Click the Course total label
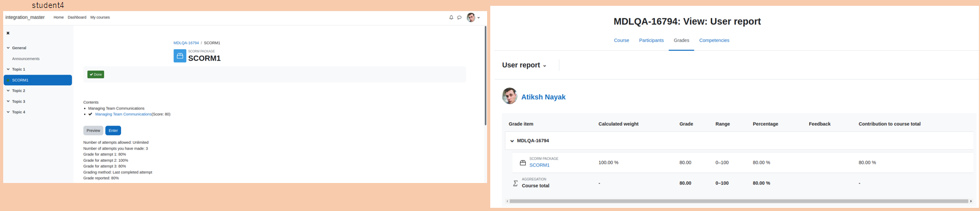This screenshot has width=980, height=211. 535,186
